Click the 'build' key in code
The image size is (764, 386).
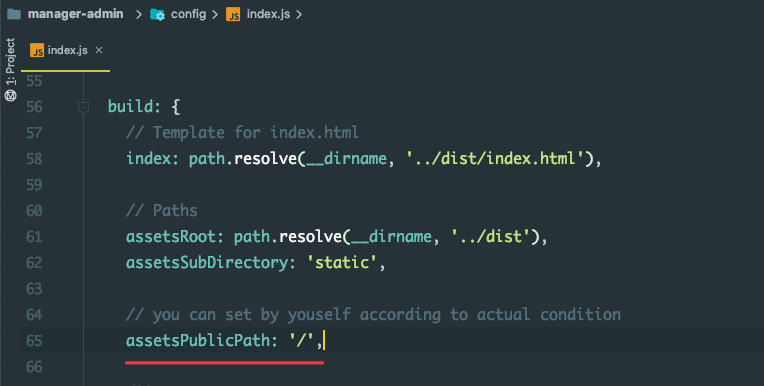pos(130,106)
